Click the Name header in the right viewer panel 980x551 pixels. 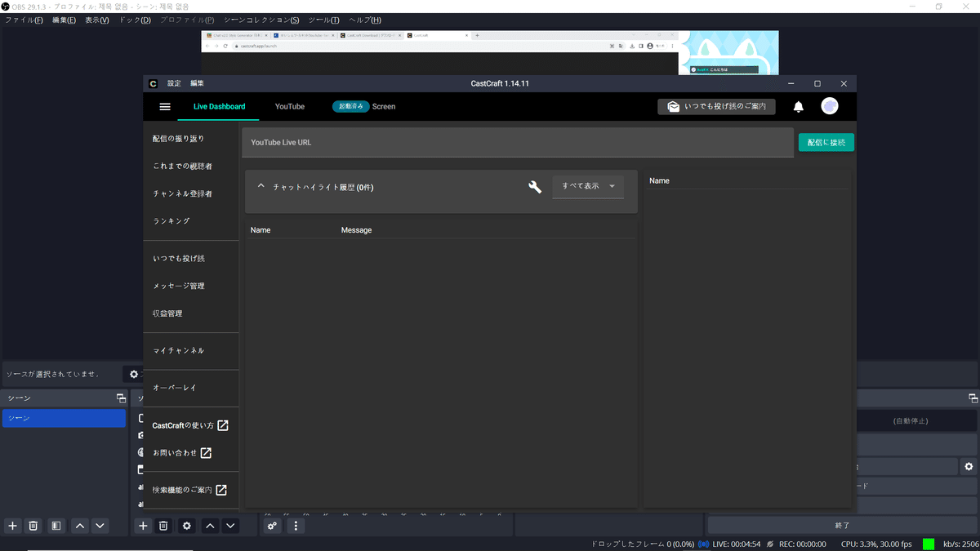(659, 180)
